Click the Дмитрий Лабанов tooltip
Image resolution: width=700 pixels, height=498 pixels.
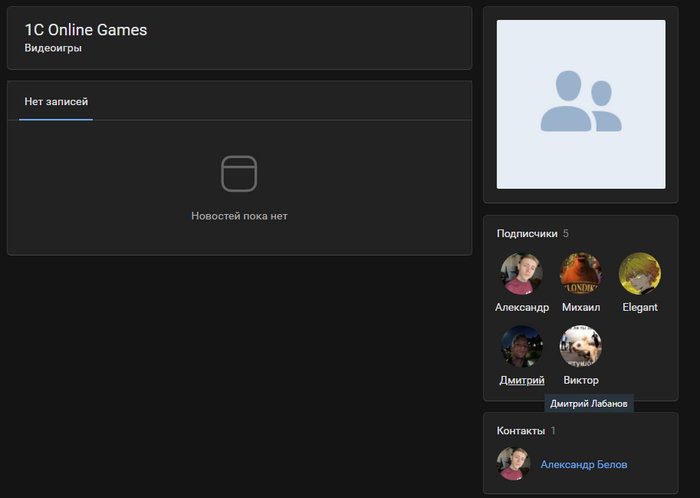pos(589,403)
